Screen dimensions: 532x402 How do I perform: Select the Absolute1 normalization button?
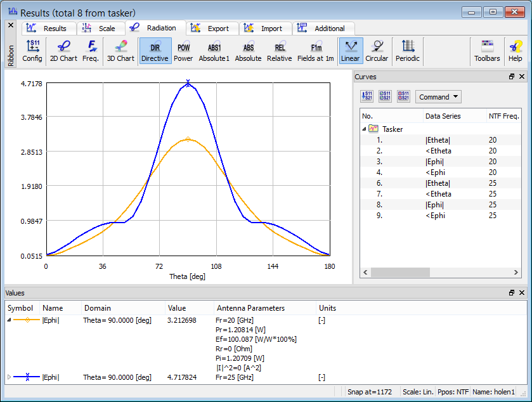(214, 51)
